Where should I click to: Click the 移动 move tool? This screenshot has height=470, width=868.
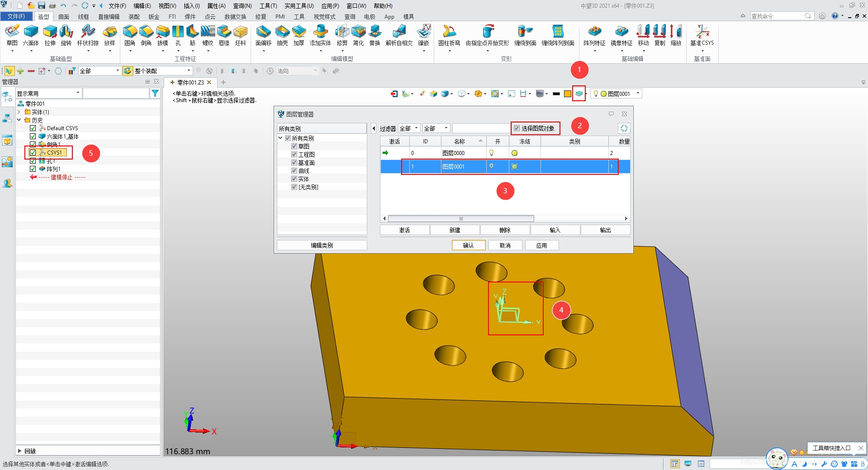click(x=643, y=35)
